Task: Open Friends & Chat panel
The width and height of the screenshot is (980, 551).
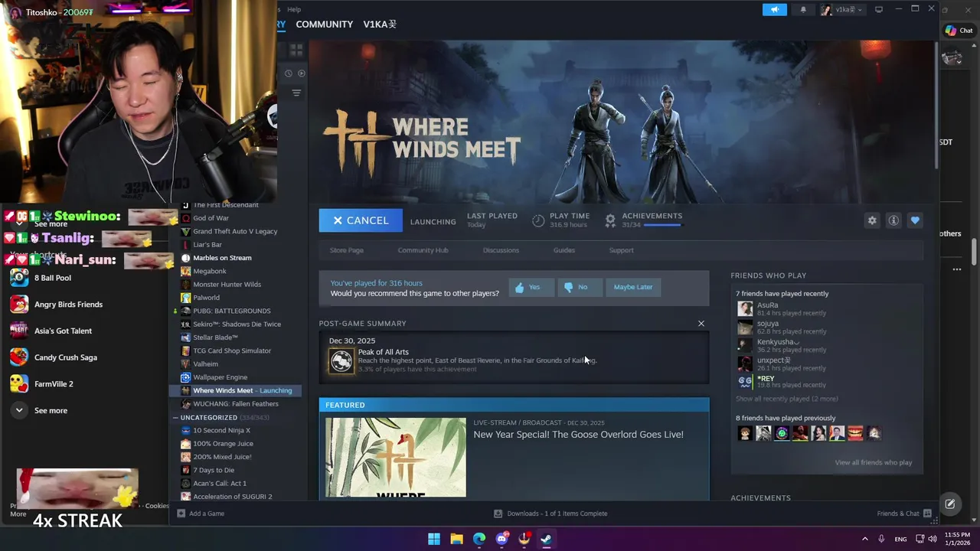Action: (x=903, y=514)
